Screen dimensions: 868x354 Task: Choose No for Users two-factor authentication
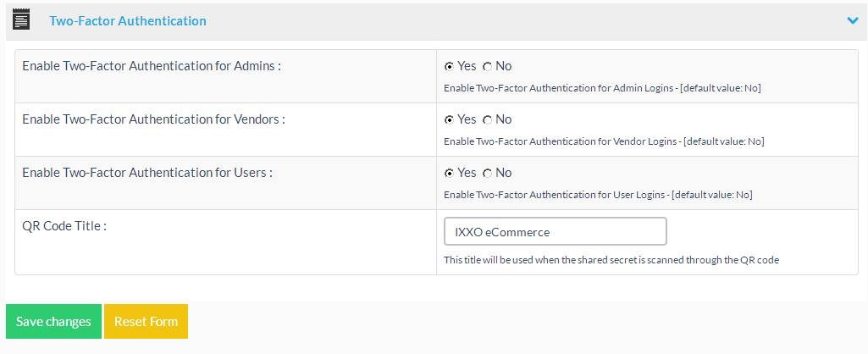click(x=487, y=173)
